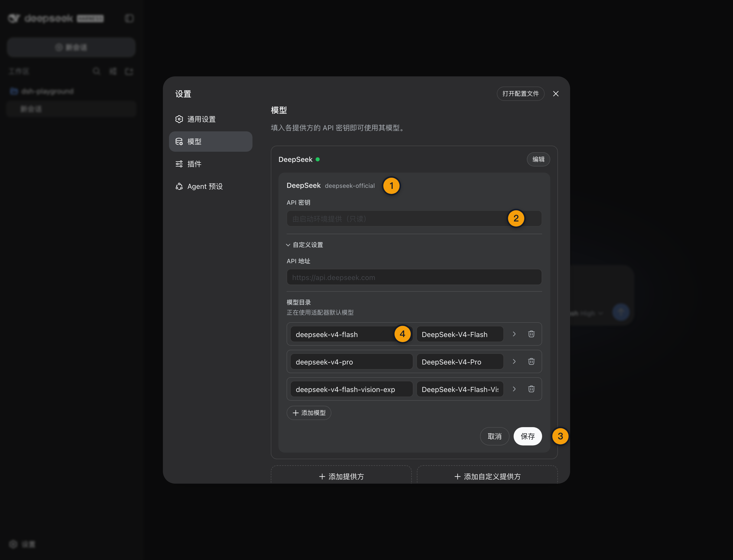This screenshot has width=733, height=560.
Task: Edit the deepseek-v4-flash model ID field
Action: [x=351, y=334]
